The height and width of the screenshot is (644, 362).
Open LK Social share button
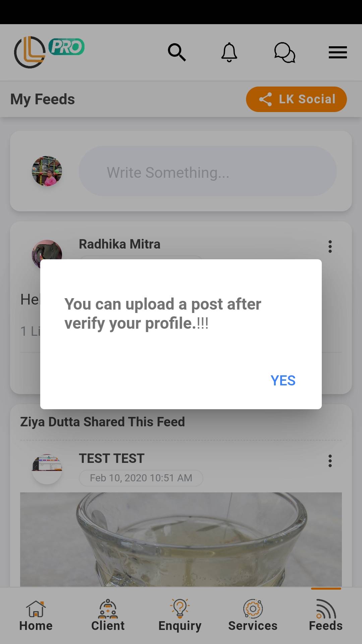tap(296, 99)
